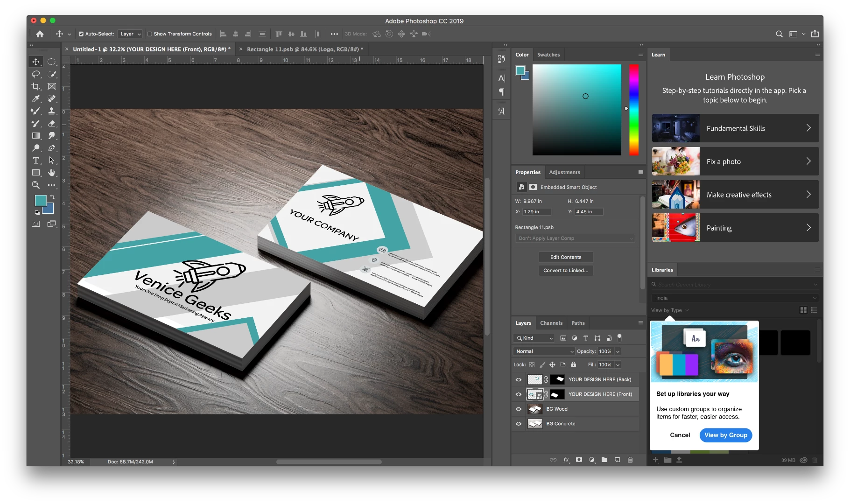Enable Show Transform Controls checkbox

(150, 34)
